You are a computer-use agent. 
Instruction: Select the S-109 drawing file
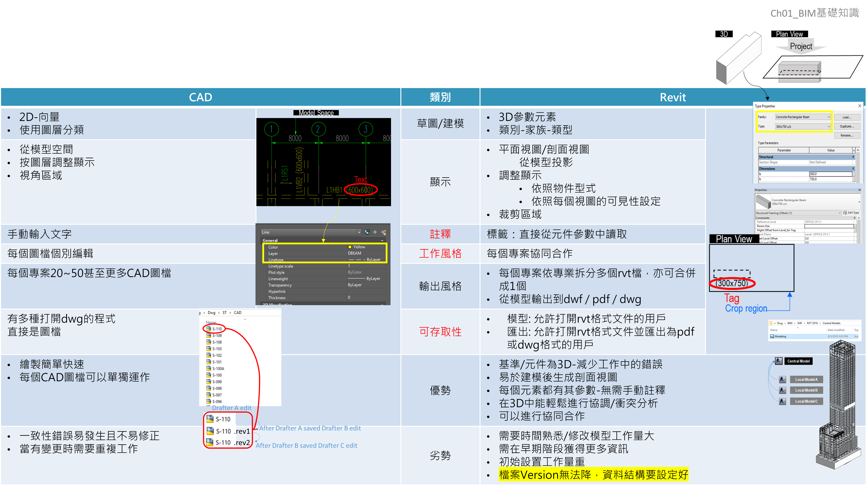[x=214, y=336]
